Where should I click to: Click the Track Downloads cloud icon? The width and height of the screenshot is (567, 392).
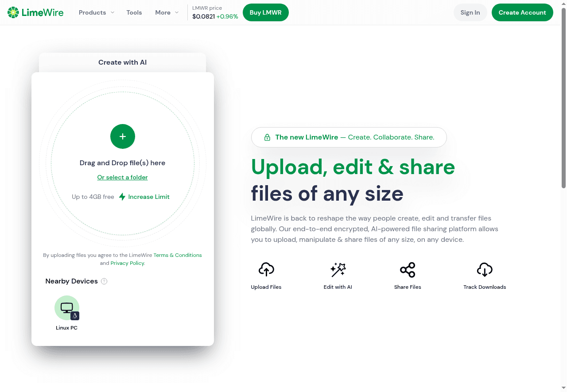pos(485,270)
